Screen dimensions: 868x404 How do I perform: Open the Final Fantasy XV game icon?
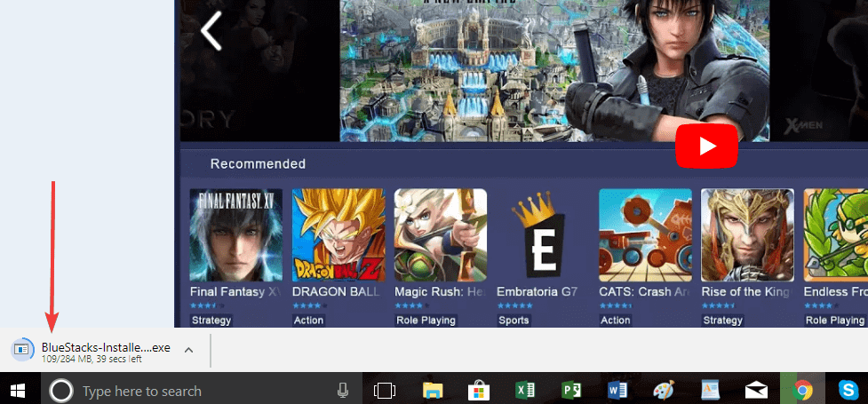pyautogui.click(x=235, y=235)
